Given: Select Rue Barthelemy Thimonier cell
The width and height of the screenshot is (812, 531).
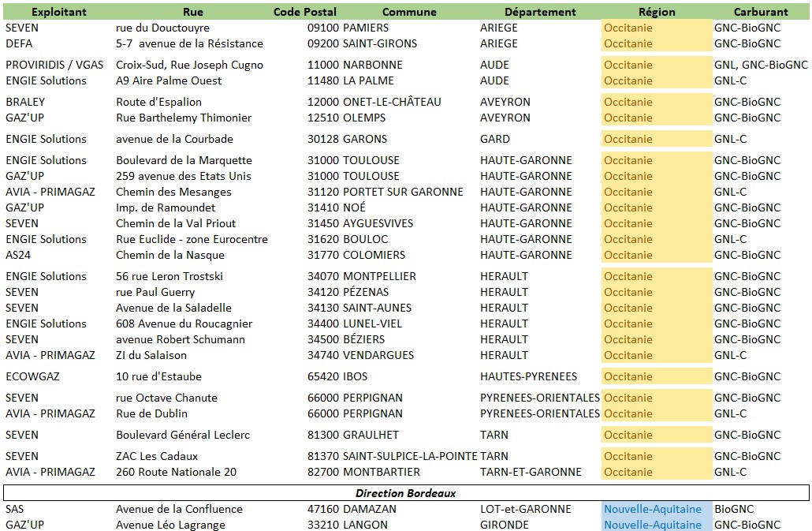Looking at the screenshot, I should [184, 118].
